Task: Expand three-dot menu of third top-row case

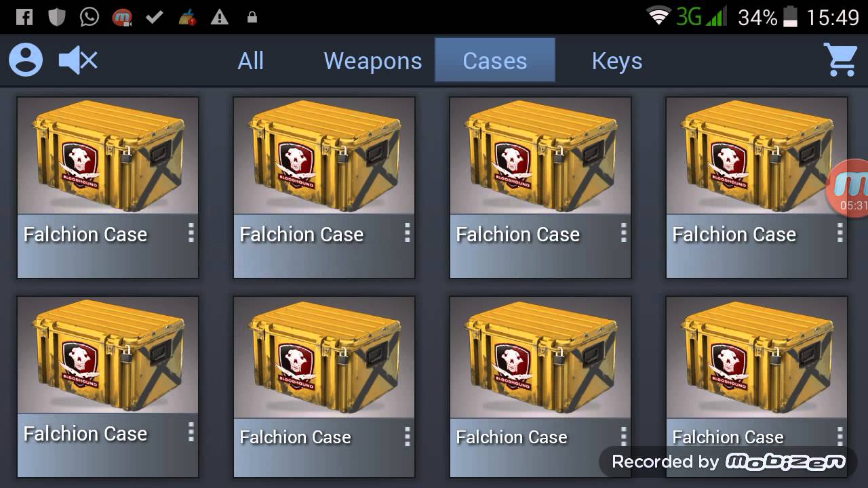Action: coord(624,232)
